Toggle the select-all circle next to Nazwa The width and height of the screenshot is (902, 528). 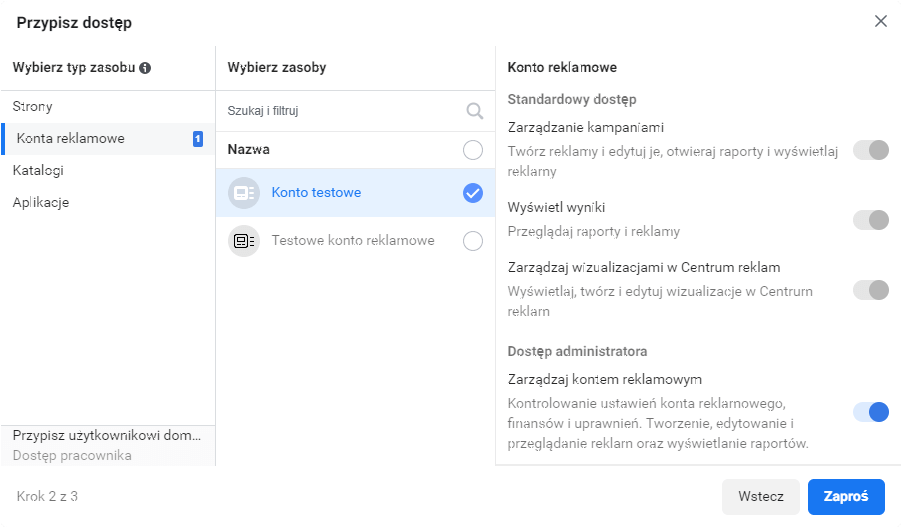(473, 150)
